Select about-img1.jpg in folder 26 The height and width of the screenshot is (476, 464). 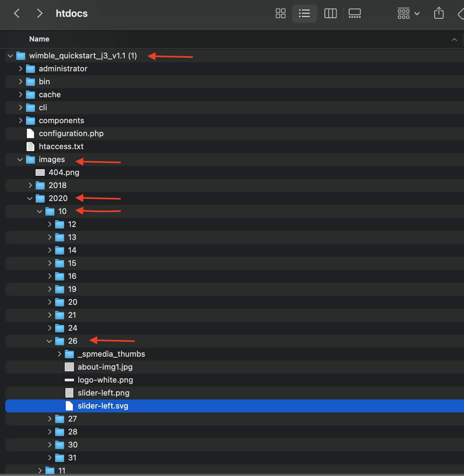click(105, 367)
